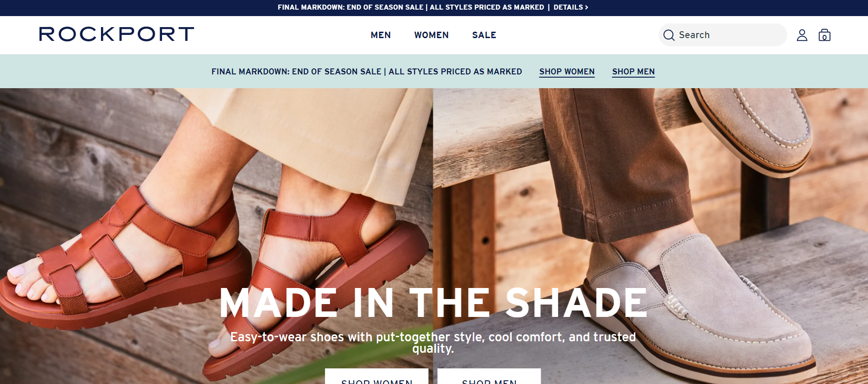The image size is (868, 384).
Task: Click the raised grey loafer at top right
Action: click(753, 129)
